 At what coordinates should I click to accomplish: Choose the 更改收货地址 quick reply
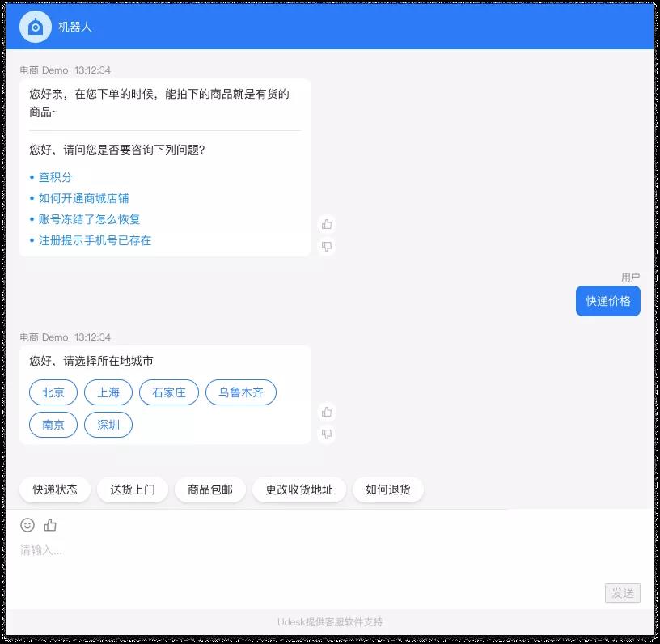click(299, 489)
